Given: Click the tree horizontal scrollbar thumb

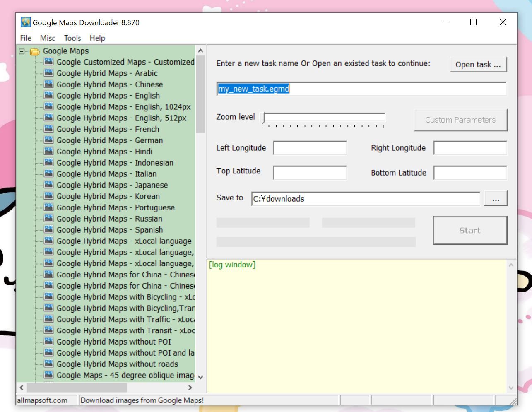Looking at the screenshot, I should point(77,388).
